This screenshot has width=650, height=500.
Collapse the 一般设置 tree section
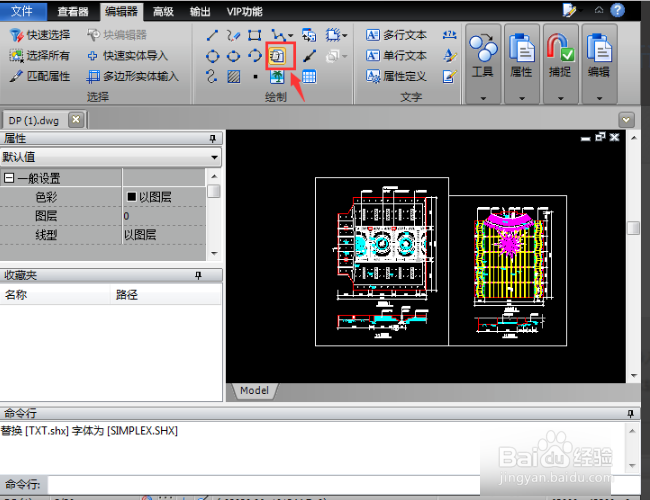(x=9, y=178)
